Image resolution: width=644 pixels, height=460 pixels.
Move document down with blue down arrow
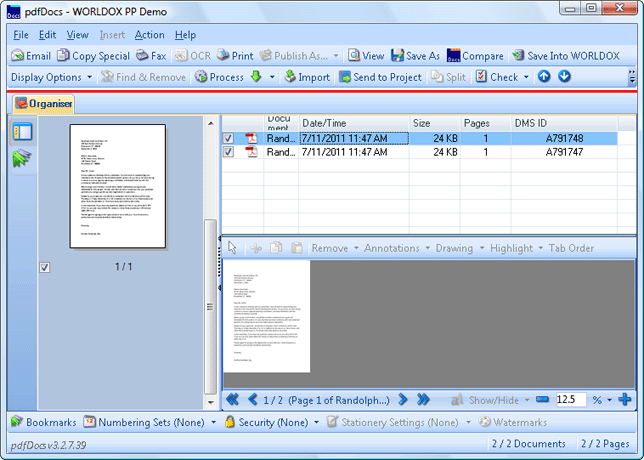[x=564, y=76]
